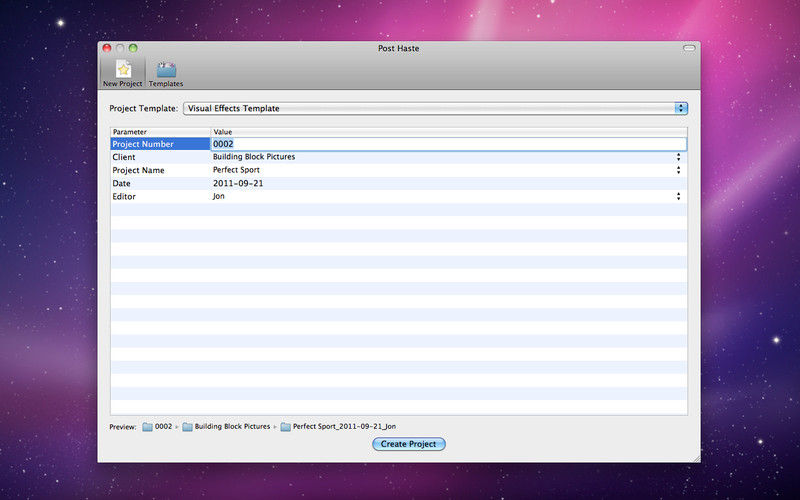This screenshot has height=500, width=800.
Task: Select the Editor parameter cell
Action: pyautogui.click(x=161, y=196)
